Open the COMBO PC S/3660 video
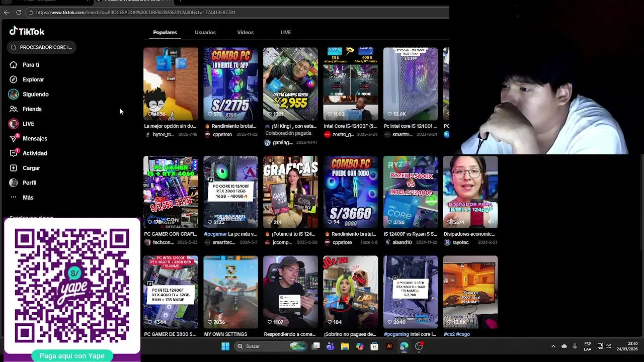The image size is (644, 362). [350, 192]
